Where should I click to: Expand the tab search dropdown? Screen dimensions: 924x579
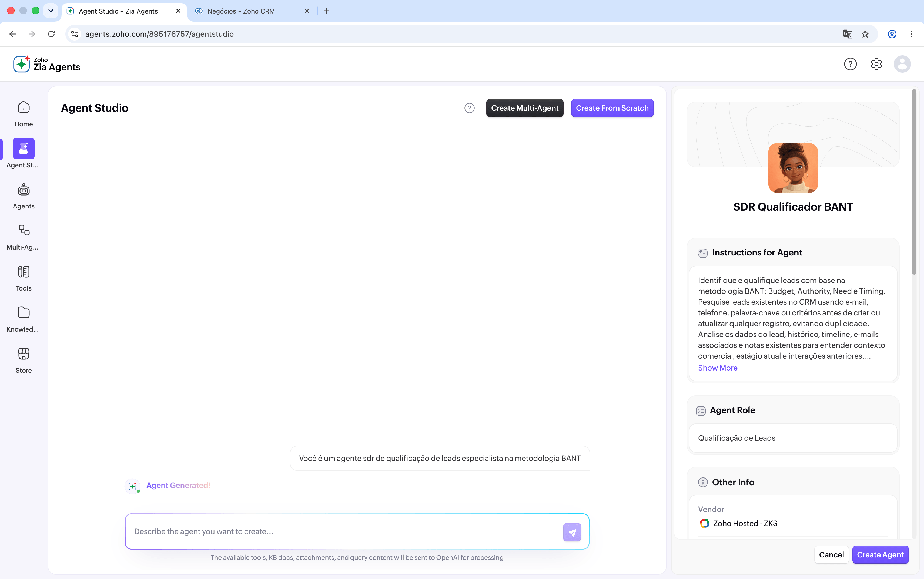51,11
